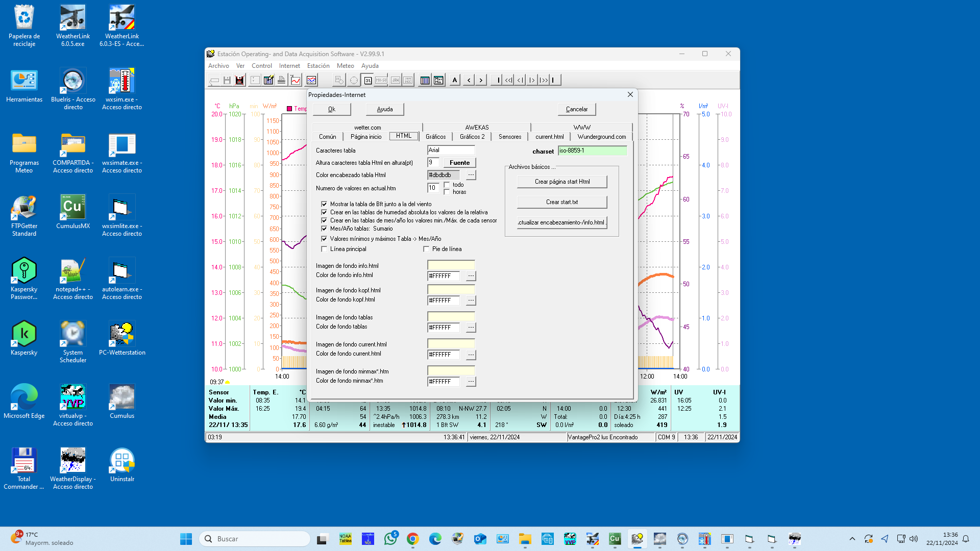
Task: Check the 'Pie de línea' checkbox
Action: tap(426, 249)
